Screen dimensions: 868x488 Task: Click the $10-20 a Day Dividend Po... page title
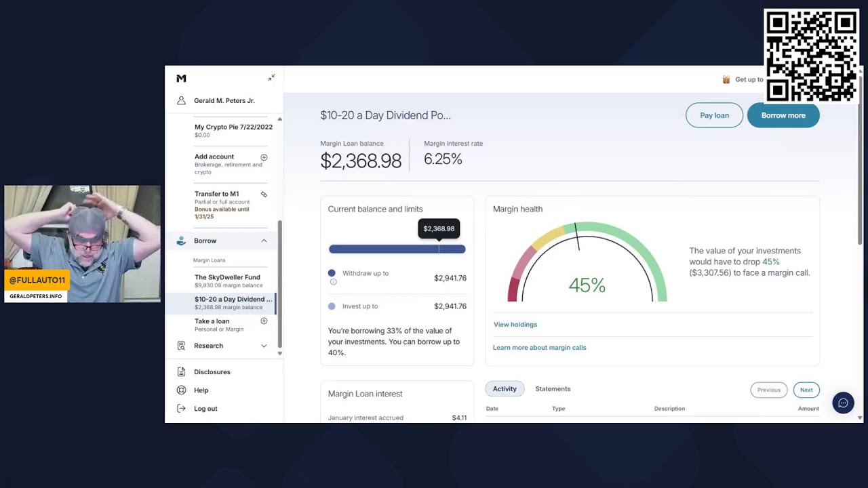(386, 116)
